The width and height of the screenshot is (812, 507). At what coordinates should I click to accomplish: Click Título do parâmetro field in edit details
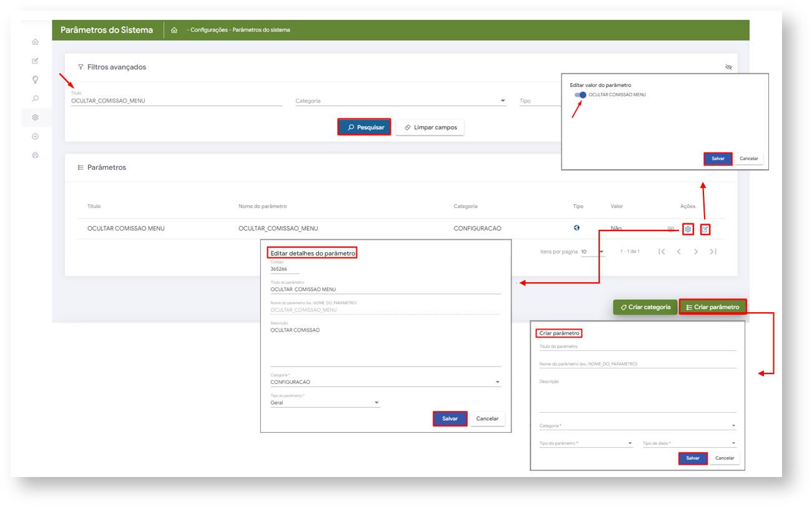coord(386,289)
